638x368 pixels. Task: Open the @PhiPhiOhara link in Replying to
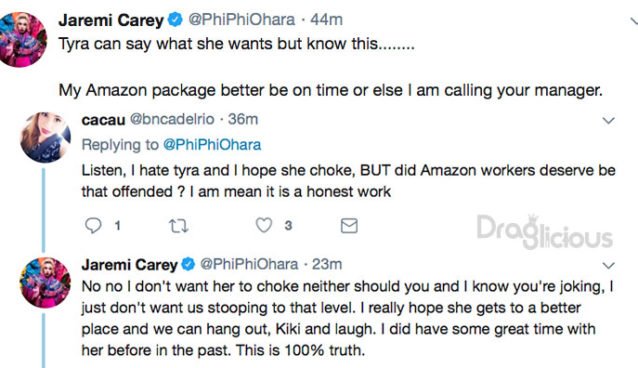click(x=212, y=145)
